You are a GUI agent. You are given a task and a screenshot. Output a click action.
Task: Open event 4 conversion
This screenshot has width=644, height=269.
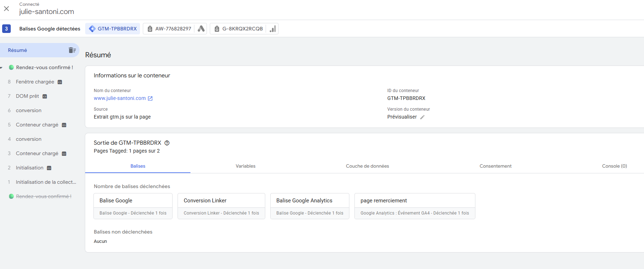click(29, 139)
